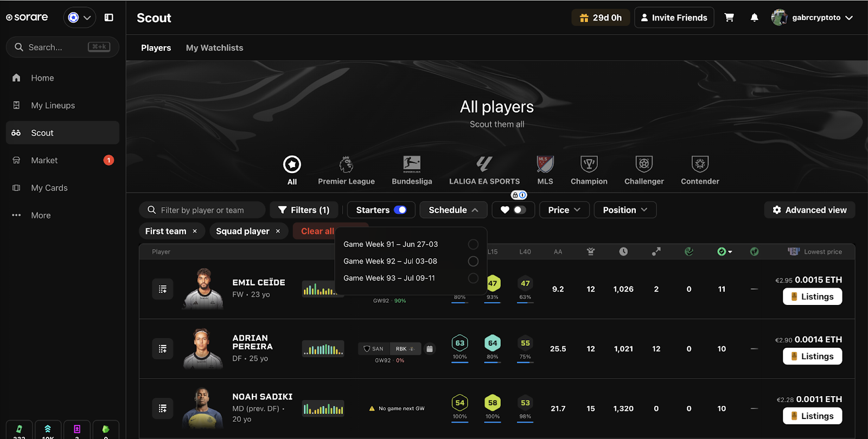Select the Champion competition icon

click(589, 164)
